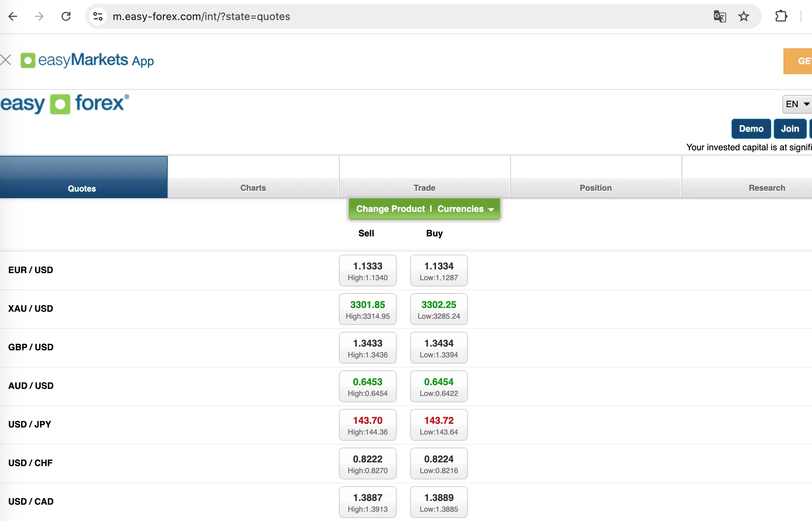Click USD / CHF Buy price 0.8224
Screen dimensions: 812x521
pos(439,463)
